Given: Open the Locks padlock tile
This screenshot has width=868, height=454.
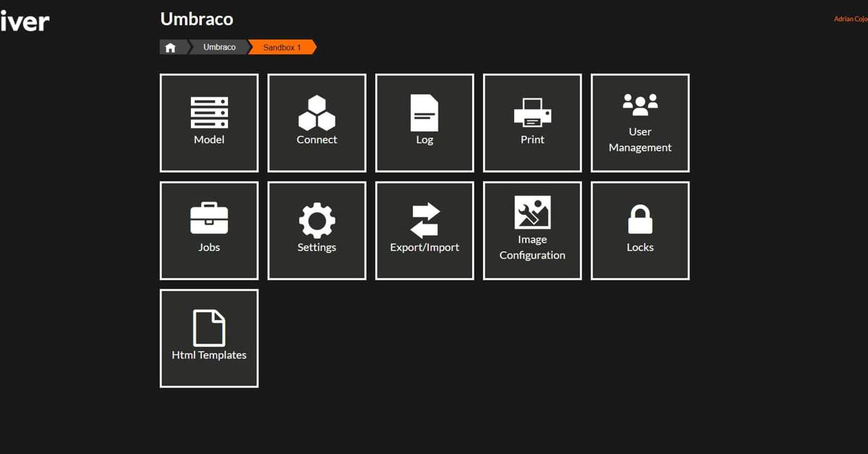Looking at the screenshot, I should pyautogui.click(x=640, y=231).
